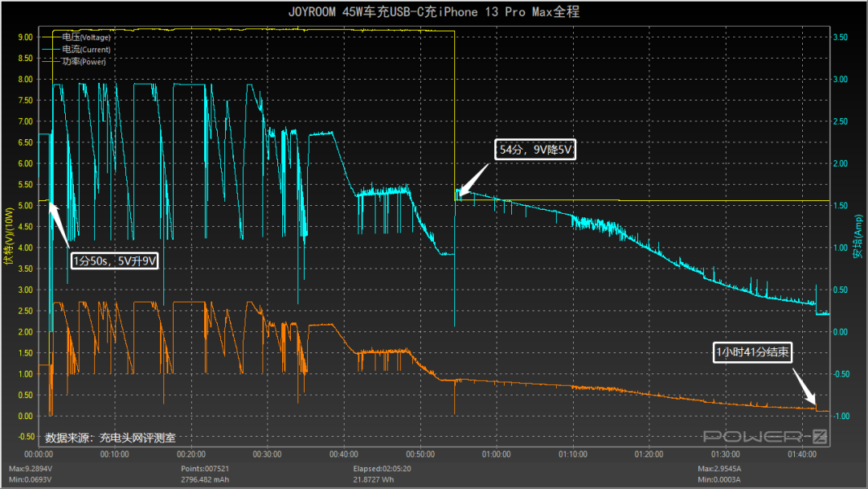Image resolution: width=868 pixels, height=489 pixels.
Task: Click the 21.8727 Wh energy reading
Action: (x=374, y=479)
